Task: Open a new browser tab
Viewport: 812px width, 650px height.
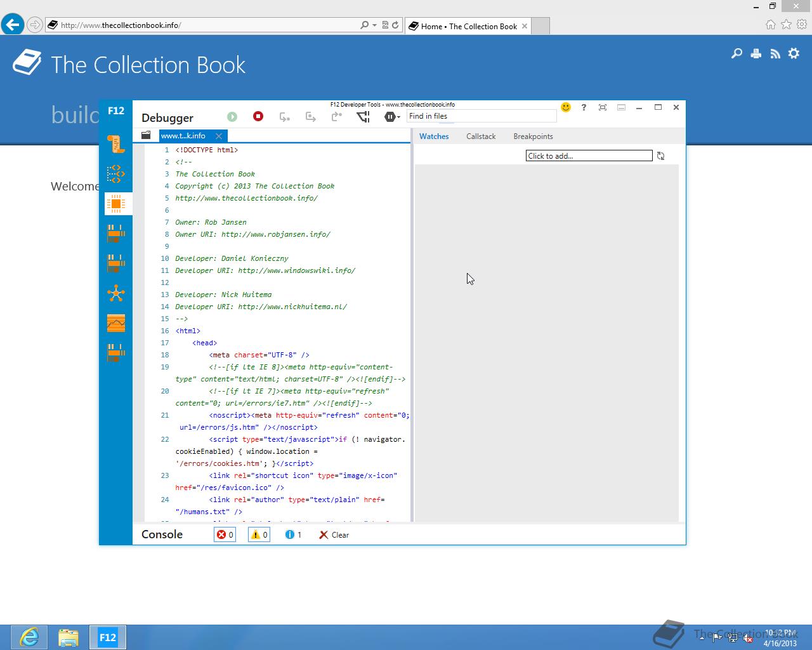Action: (540, 26)
